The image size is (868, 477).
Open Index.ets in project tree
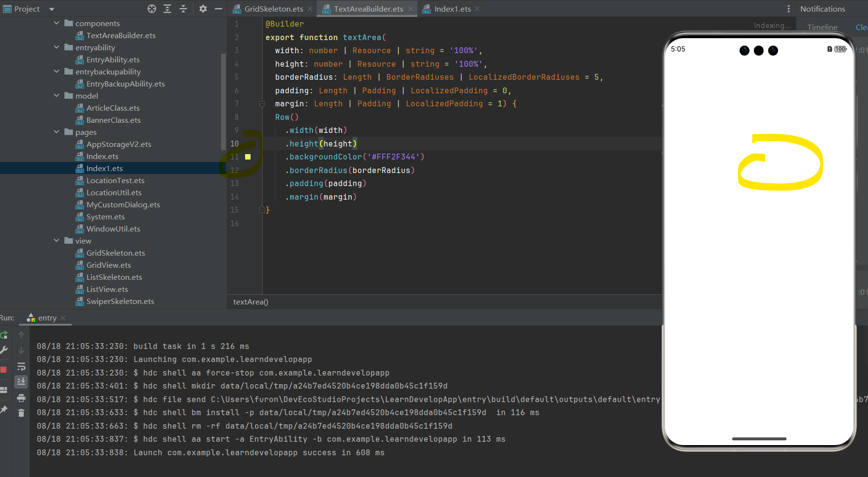[x=102, y=156]
